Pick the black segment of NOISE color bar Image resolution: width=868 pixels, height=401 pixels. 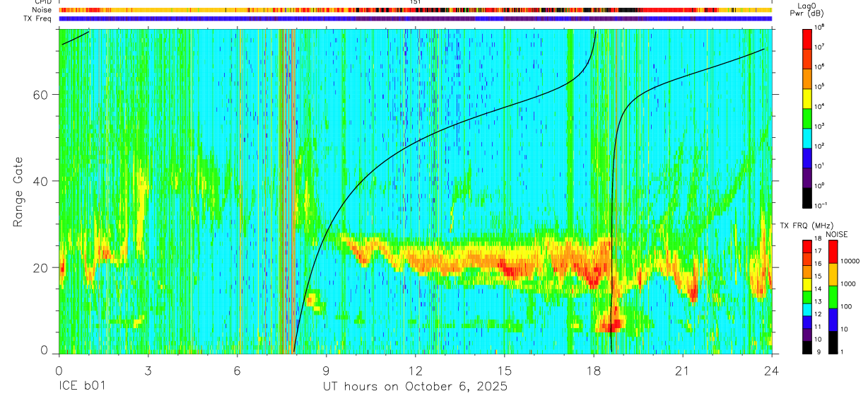click(x=833, y=342)
